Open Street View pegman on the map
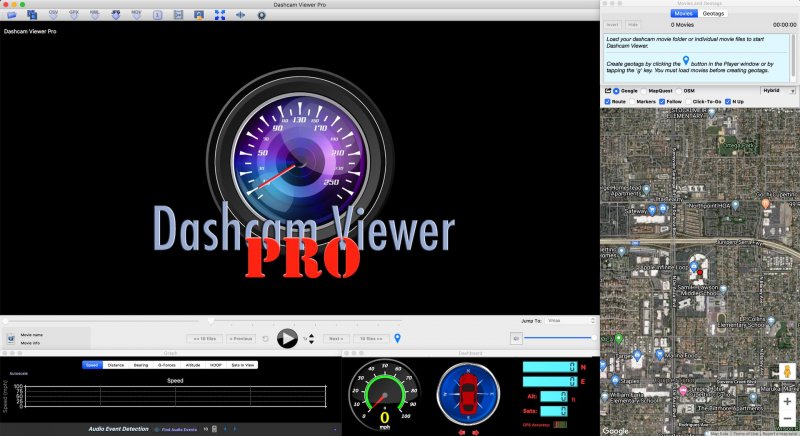The height and width of the screenshot is (436, 800). pos(787,371)
